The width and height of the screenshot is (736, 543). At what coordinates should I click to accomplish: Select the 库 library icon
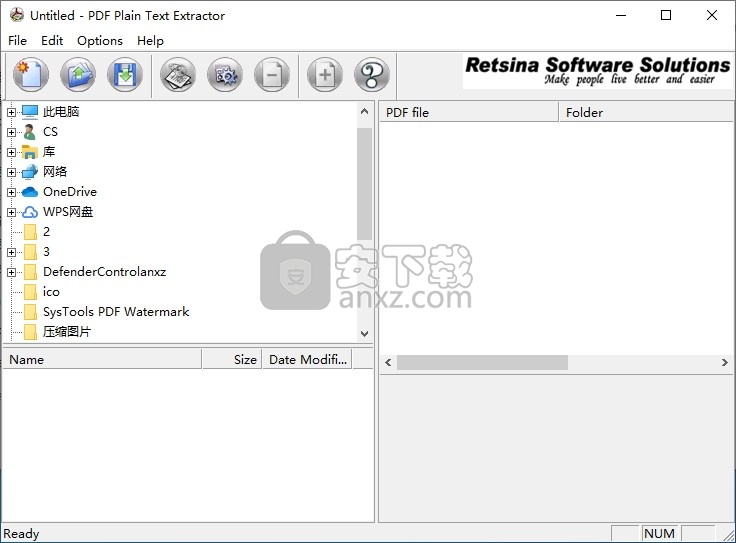30,152
